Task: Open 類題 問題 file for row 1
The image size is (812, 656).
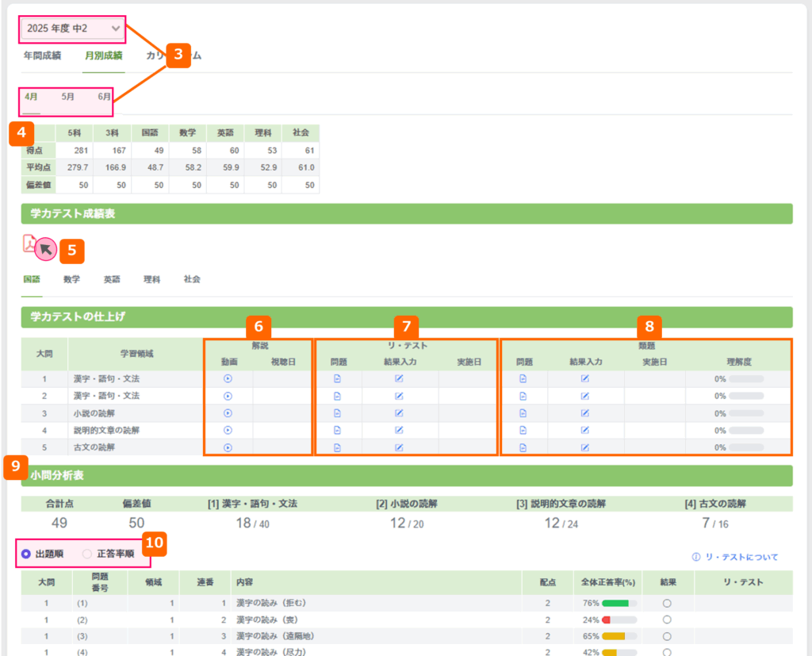Action: click(523, 378)
